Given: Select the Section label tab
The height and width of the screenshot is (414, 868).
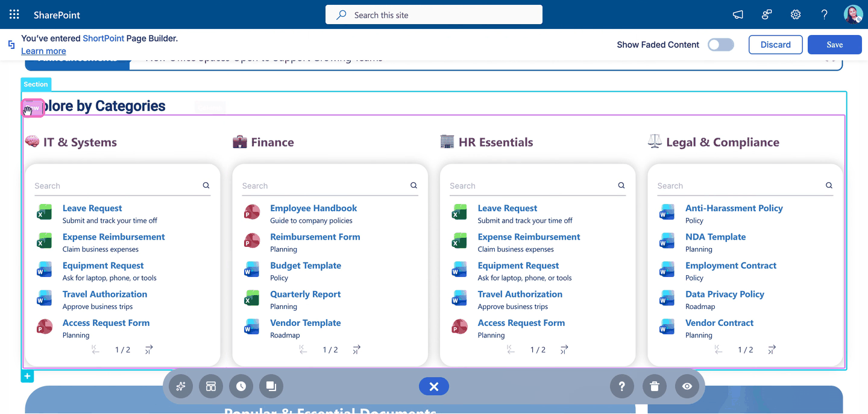Looking at the screenshot, I should tap(36, 84).
